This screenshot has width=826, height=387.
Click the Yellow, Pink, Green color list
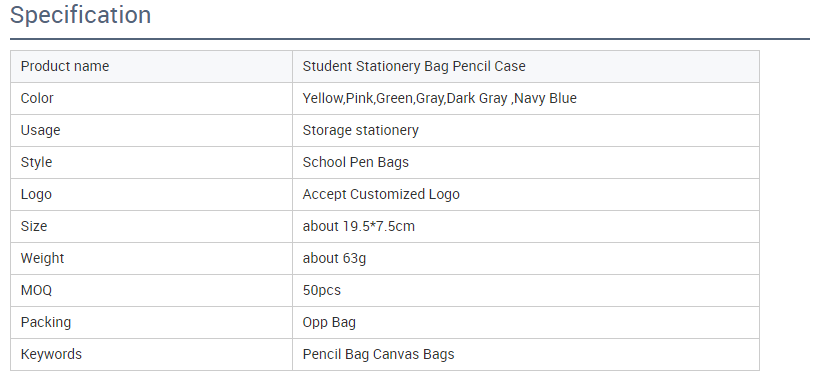[x=439, y=98]
